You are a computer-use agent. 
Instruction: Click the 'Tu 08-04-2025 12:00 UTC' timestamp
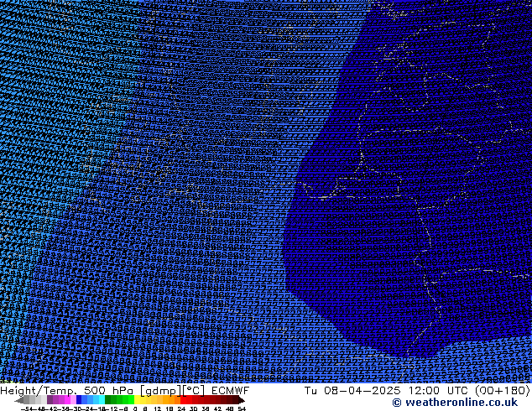point(387,391)
